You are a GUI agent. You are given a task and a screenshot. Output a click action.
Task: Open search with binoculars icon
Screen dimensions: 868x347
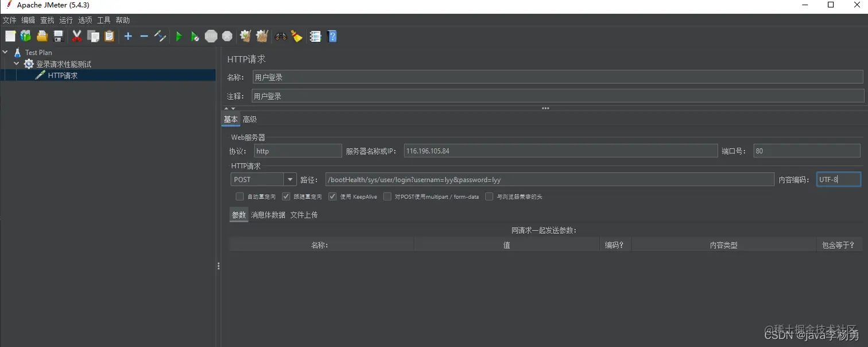(281, 36)
